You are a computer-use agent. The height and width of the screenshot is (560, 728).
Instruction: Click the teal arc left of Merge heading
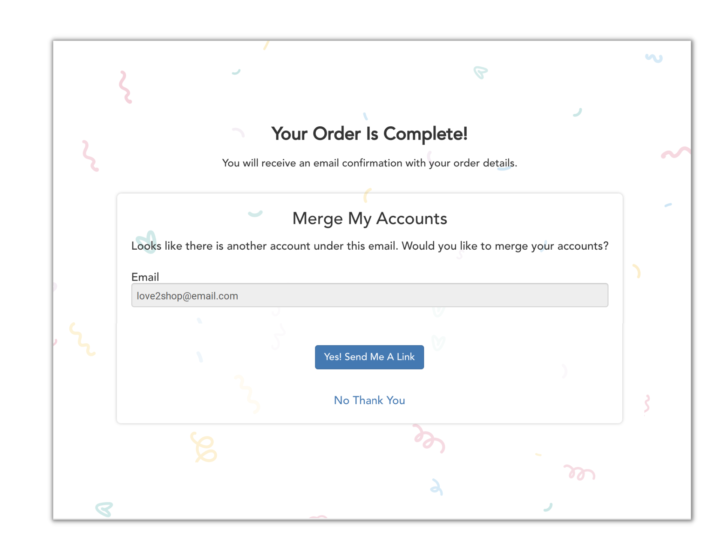tap(255, 214)
